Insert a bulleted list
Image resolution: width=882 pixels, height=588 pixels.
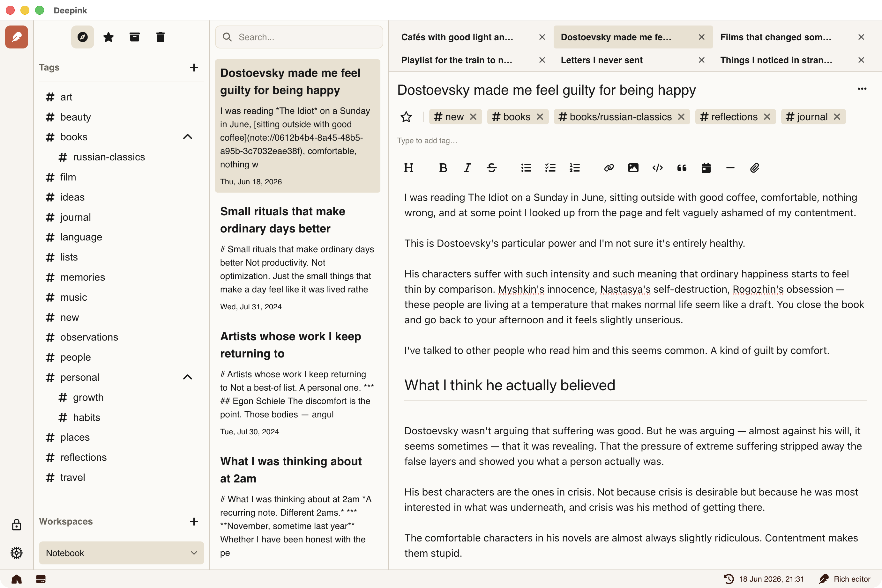pos(526,168)
